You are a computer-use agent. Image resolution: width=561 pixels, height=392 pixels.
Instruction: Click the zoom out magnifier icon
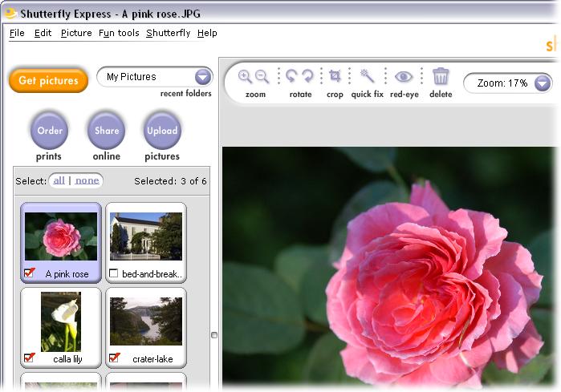click(x=262, y=76)
